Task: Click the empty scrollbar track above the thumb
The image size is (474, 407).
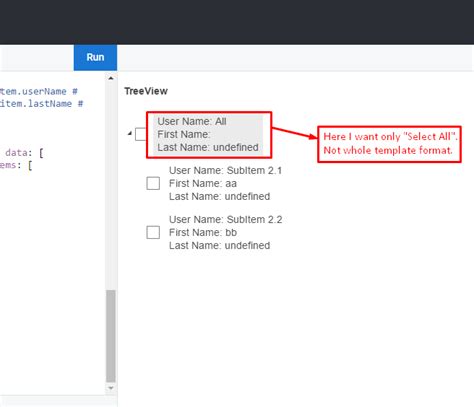Action: click(x=111, y=186)
